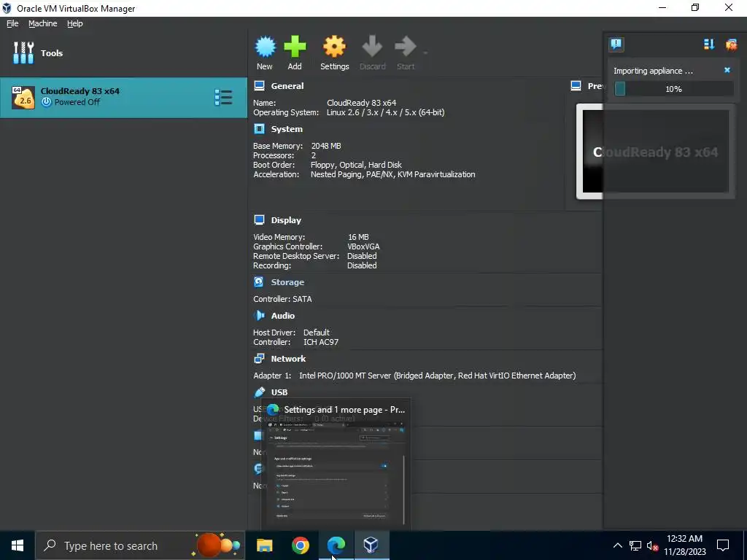Screen dimensions: 747x560
Task: Click the taskbar search box
Action: tap(140, 545)
